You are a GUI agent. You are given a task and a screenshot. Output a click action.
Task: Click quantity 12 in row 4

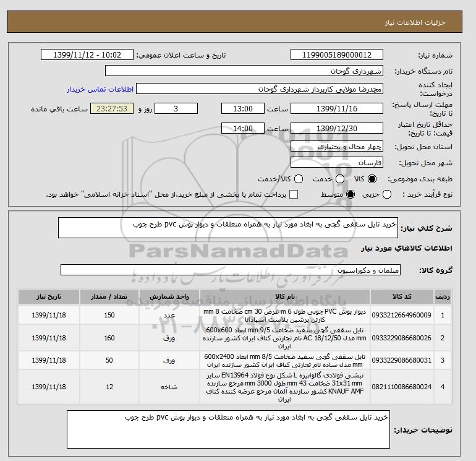click(109, 387)
